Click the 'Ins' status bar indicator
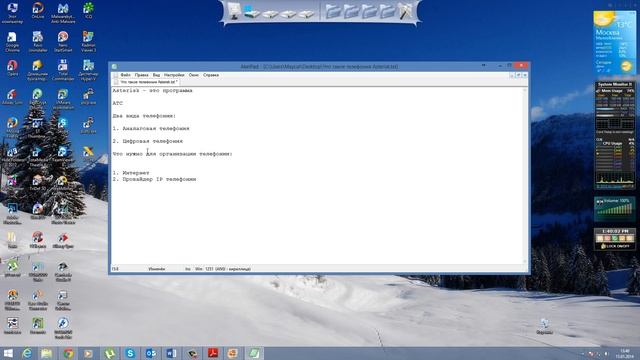The height and width of the screenshot is (360, 640). (x=188, y=269)
